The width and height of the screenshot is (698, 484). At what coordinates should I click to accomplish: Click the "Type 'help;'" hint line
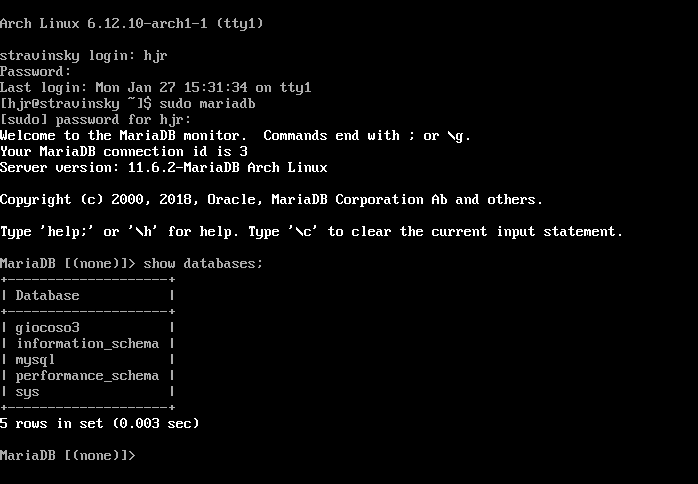pyautogui.click(x=311, y=231)
